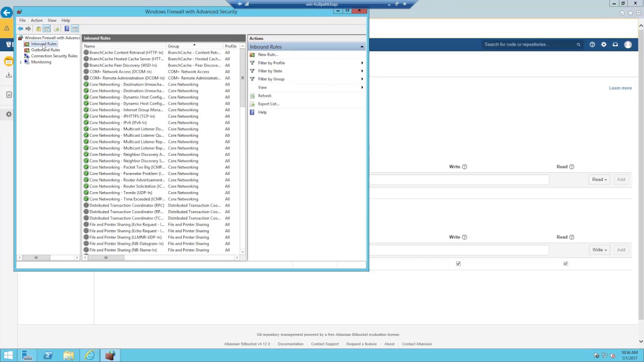Toggle the Write checkbox in the bottom row

pyautogui.click(x=458, y=263)
